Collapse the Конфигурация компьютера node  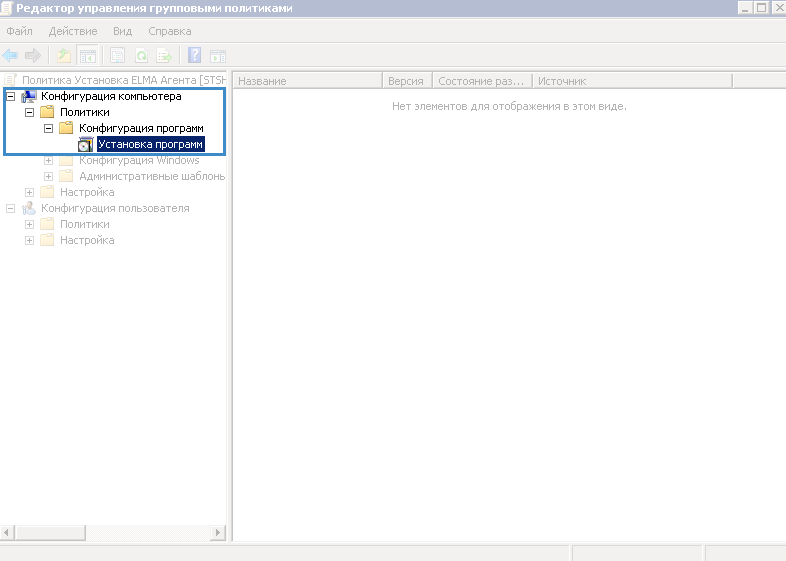[11, 97]
